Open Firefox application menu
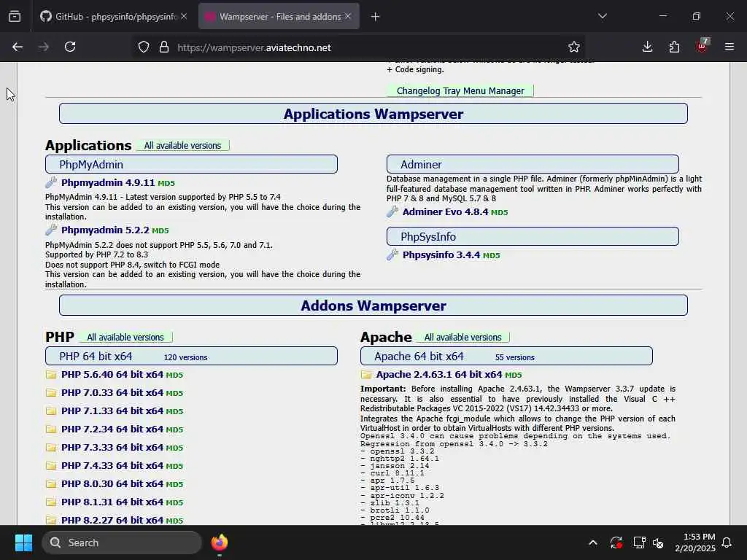This screenshot has width=747, height=560. [729, 47]
